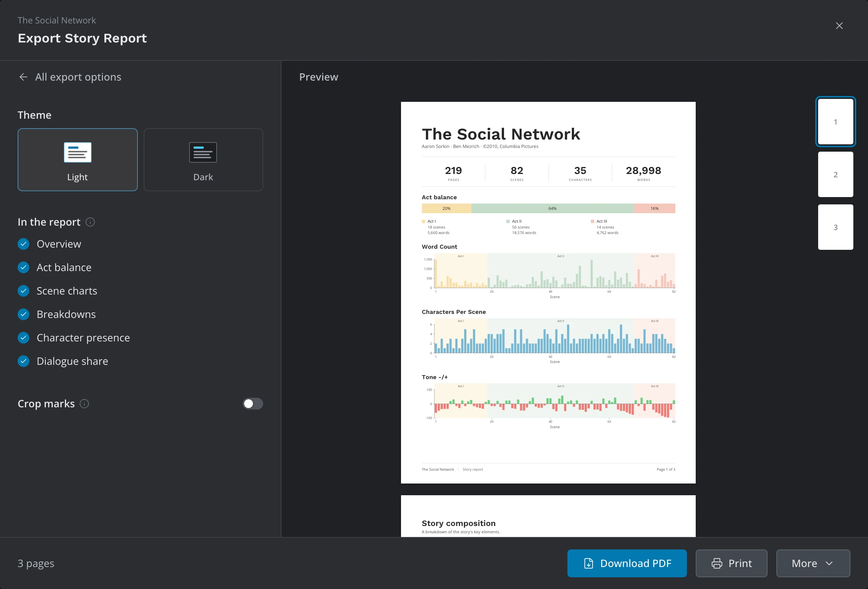The image size is (868, 589).
Task: Click the 16% Act III segment in Act balance
Action: coord(654,208)
